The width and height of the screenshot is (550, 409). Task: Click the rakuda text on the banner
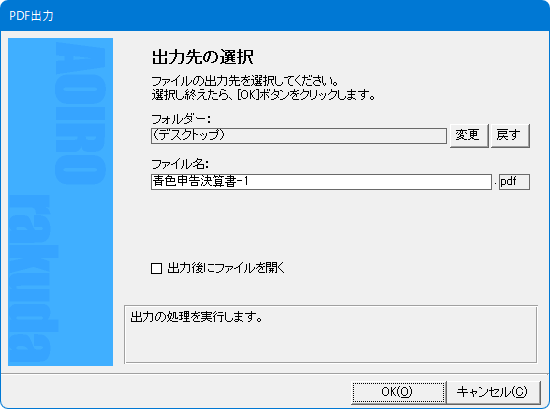(x=34, y=279)
